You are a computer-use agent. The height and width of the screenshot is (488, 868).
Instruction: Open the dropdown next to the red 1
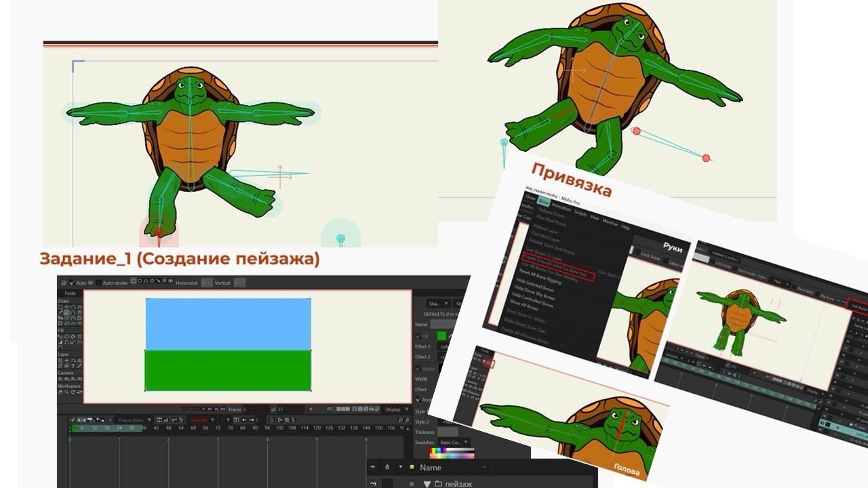226,420
